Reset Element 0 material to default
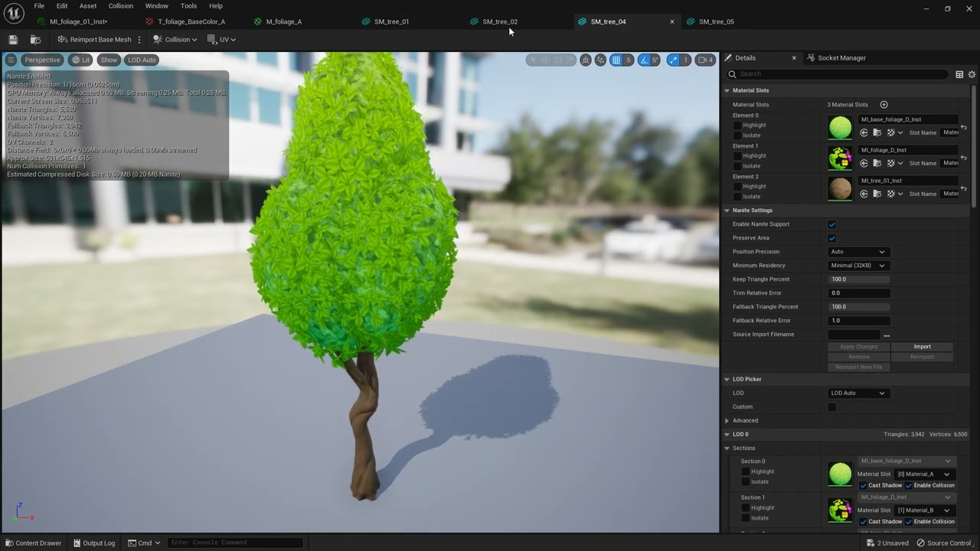Viewport: 980px width, 551px height. tap(964, 128)
